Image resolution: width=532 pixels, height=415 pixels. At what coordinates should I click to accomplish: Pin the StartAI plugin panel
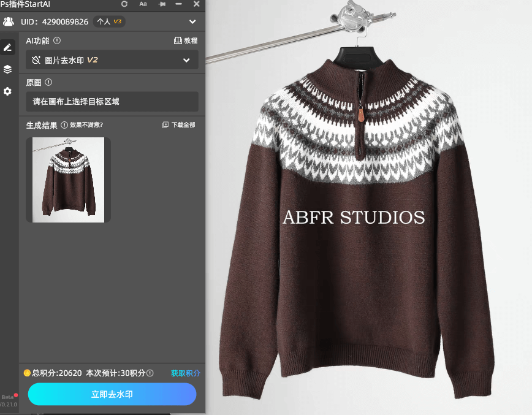tap(161, 4)
